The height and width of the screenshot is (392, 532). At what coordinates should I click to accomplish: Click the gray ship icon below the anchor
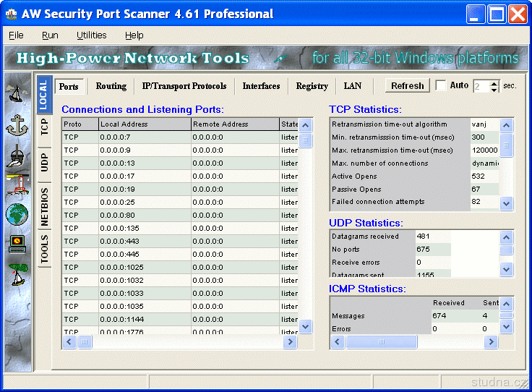tap(17, 155)
